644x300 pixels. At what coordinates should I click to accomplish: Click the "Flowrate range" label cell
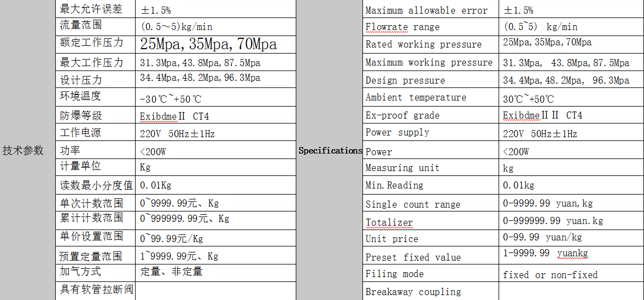pos(402,27)
